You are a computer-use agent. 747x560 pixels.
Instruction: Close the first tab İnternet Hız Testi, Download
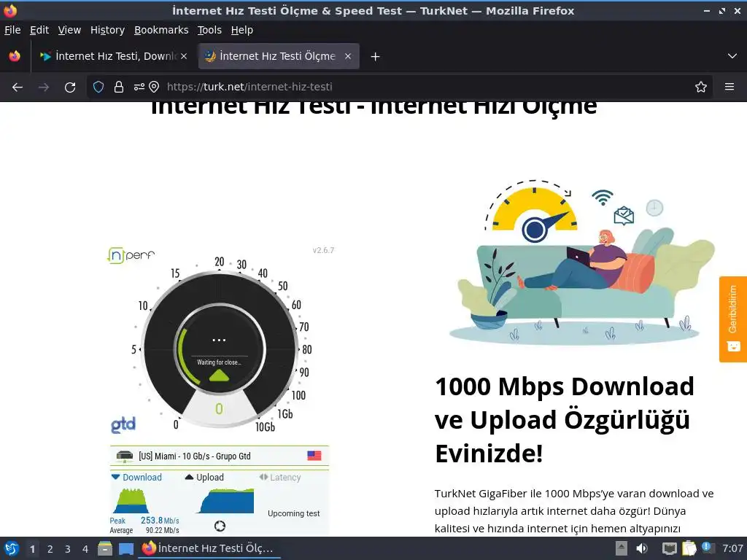tap(184, 56)
